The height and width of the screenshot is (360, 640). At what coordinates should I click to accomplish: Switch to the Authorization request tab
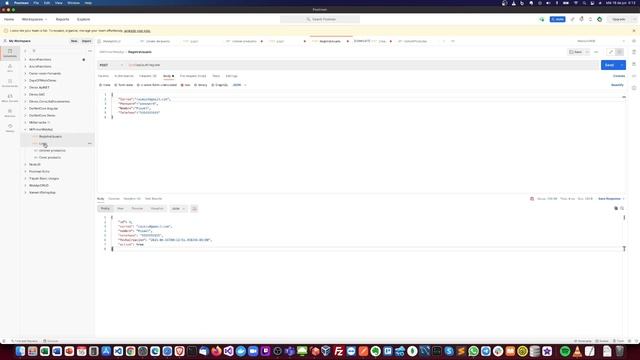pyautogui.click(x=124, y=76)
